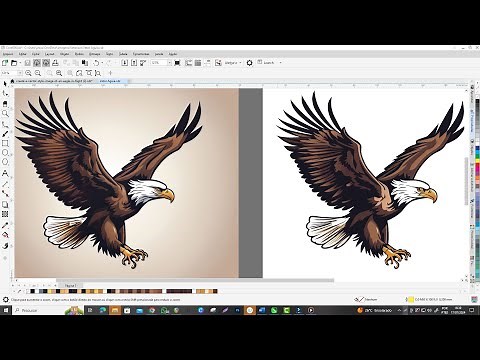The height and width of the screenshot is (360, 480).
Task: Expand the Undo history dropdown arrow
Action: 102,63
